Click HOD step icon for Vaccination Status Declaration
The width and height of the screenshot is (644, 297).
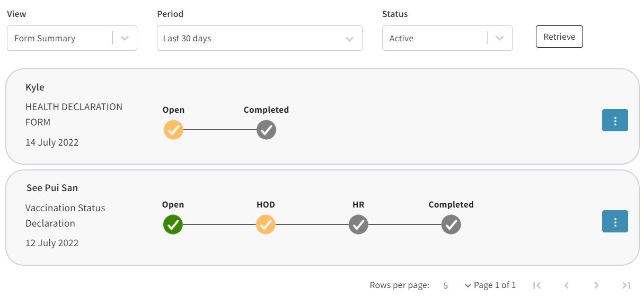[x=266, y=224]
